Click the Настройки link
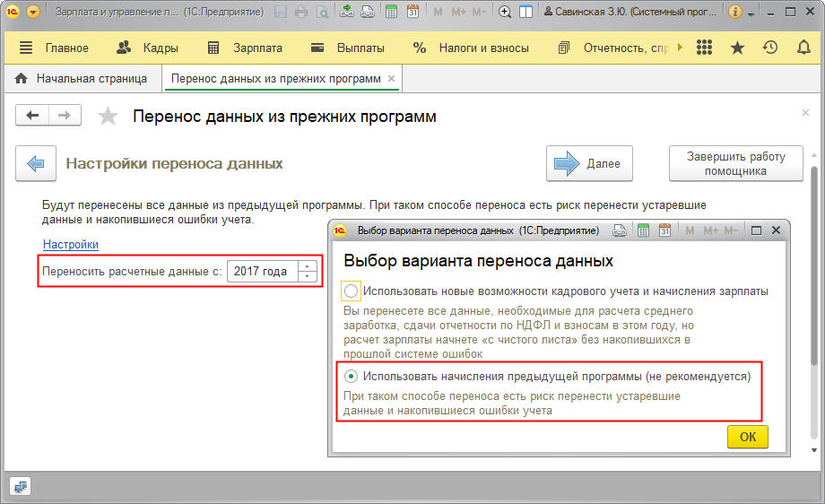Image resolution: width=825 pixels, height=504 pixels. point(71,244)
